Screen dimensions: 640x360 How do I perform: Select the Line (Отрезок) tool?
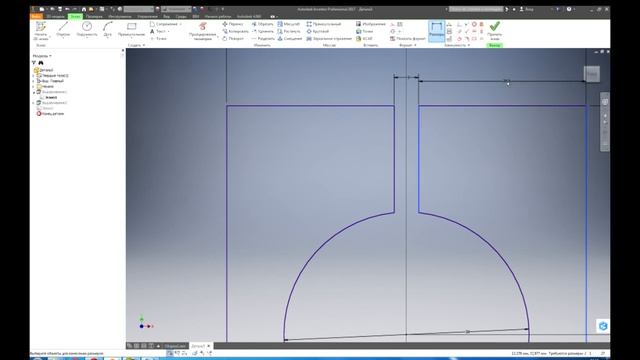pyautogui.click(x=63, y=30)
